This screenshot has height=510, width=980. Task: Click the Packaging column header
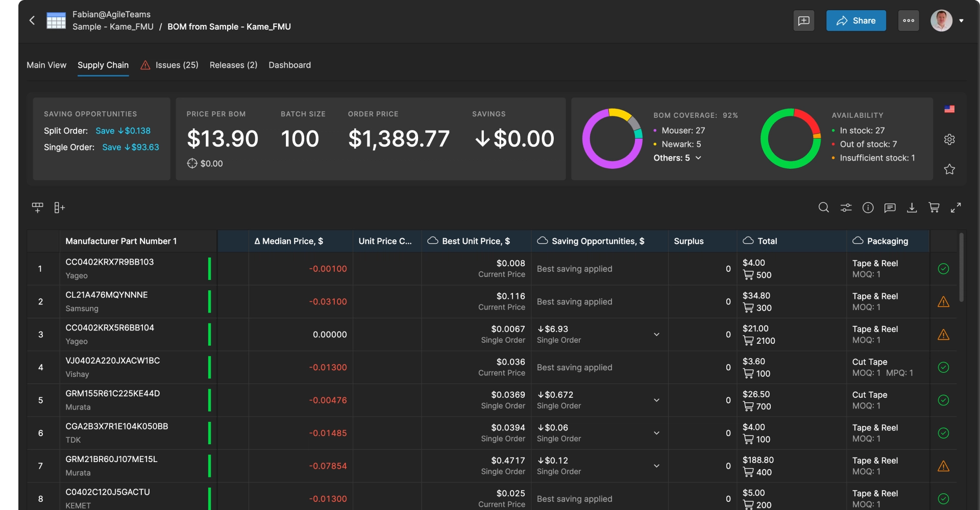pyautogui.click(x=888, y=241)
